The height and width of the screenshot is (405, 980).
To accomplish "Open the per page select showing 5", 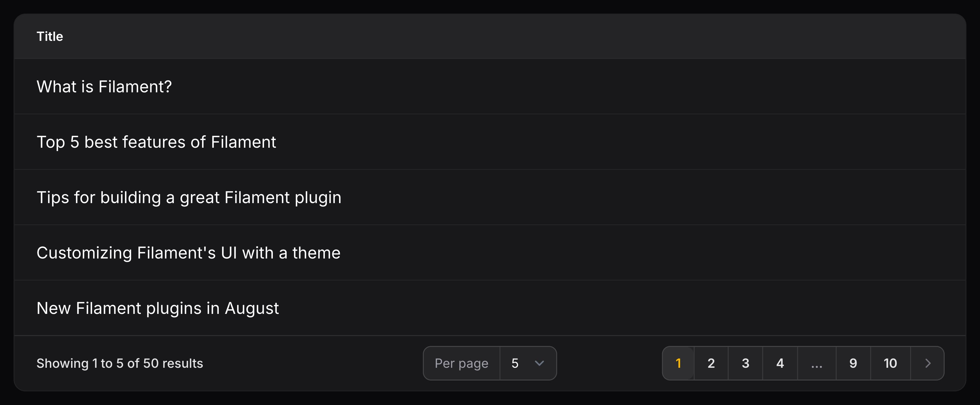I will point(527,363).
